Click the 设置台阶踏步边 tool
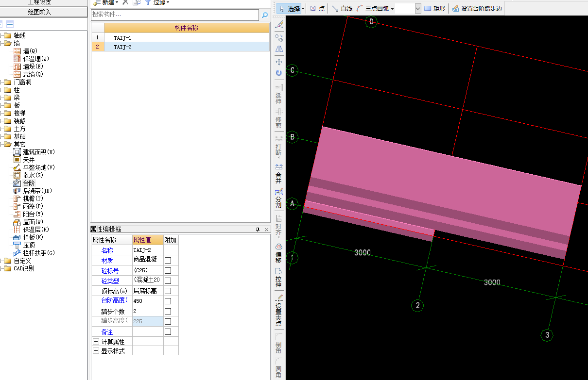 (477, 8)
